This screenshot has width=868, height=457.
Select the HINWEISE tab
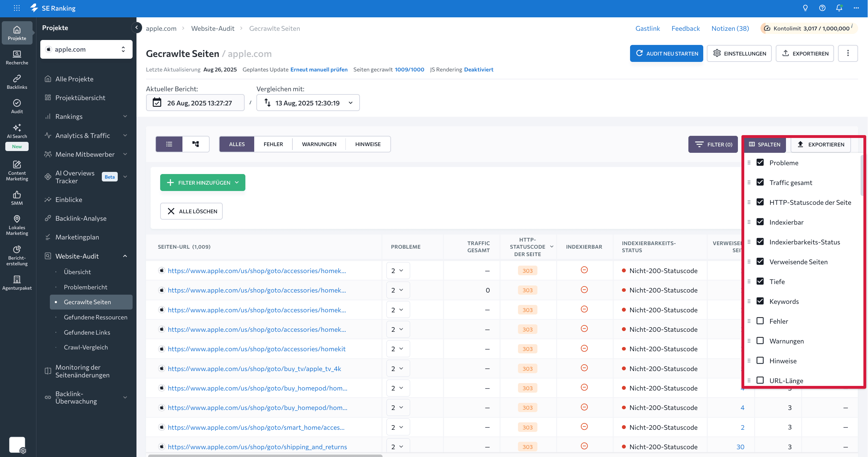tap(368, 144)
